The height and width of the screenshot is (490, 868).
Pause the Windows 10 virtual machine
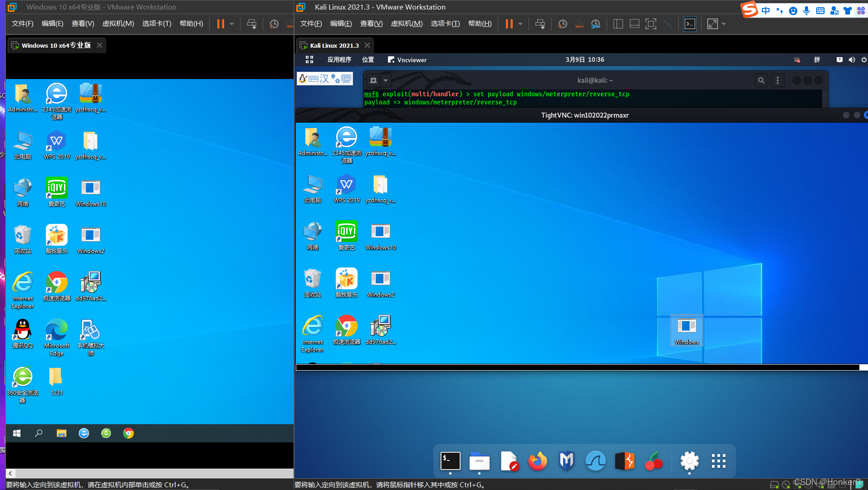[x=221, y=24]
